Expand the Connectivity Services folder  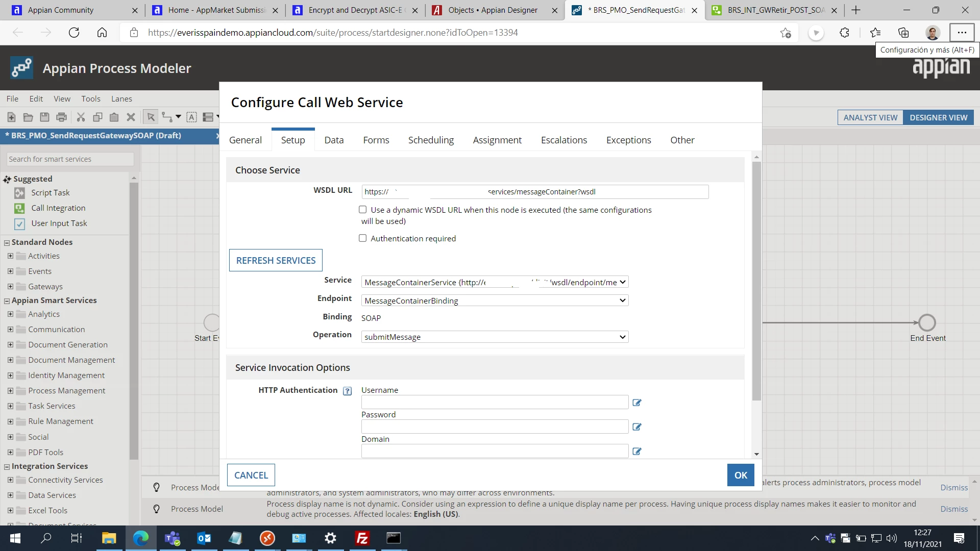point(10,480)
